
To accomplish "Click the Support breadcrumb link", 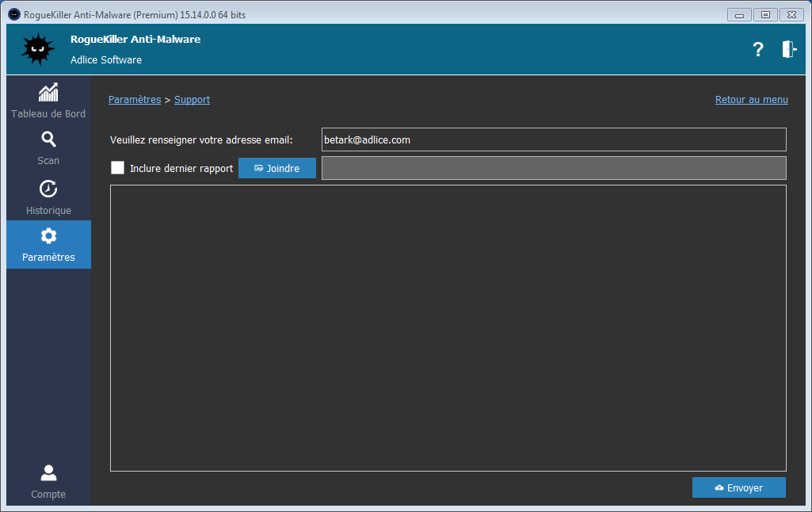I will click(x=192, y=100).
